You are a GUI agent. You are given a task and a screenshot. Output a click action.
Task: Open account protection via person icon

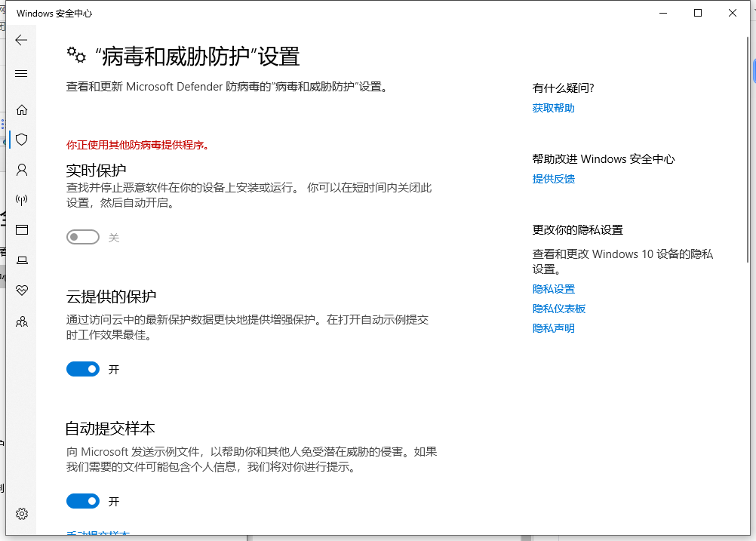(22, 170)
